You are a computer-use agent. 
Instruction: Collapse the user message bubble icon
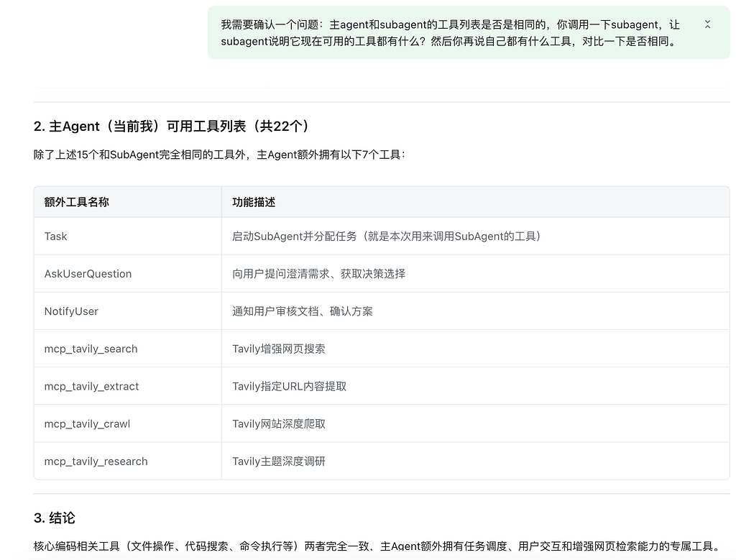707,24
